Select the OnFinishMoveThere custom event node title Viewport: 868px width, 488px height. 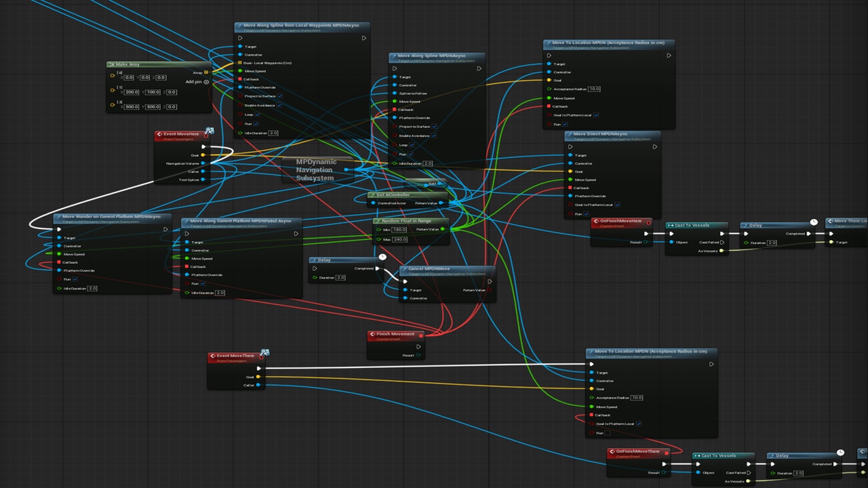(x=637, y=451)
